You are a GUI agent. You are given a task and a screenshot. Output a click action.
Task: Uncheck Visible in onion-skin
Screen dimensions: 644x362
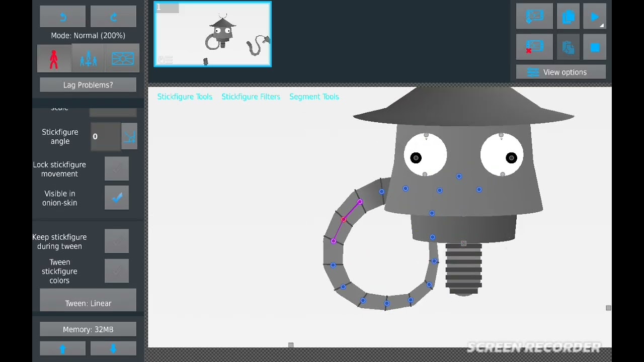pos(117,198)
